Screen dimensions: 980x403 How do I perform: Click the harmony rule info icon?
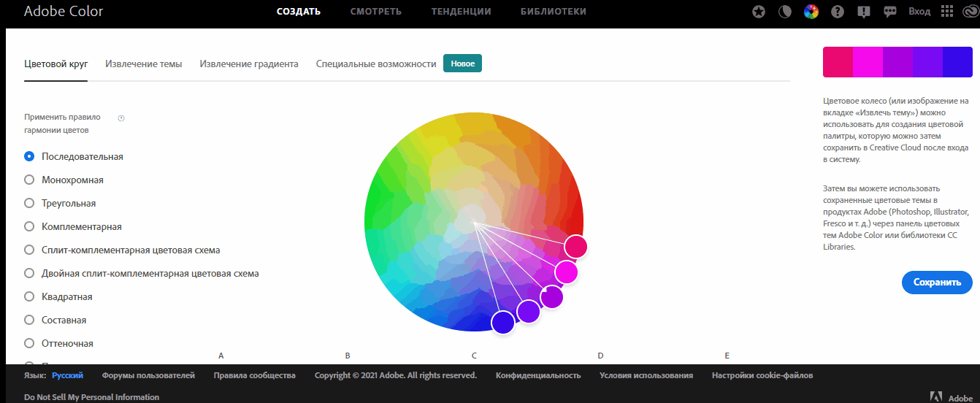point(121,118)
